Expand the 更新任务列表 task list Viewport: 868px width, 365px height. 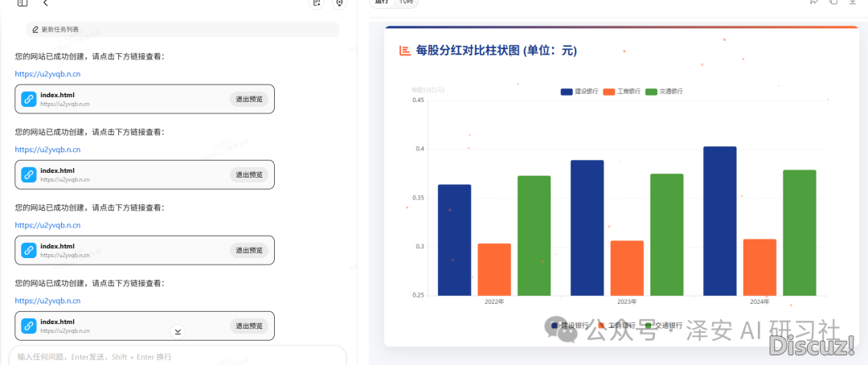[183, 30]
